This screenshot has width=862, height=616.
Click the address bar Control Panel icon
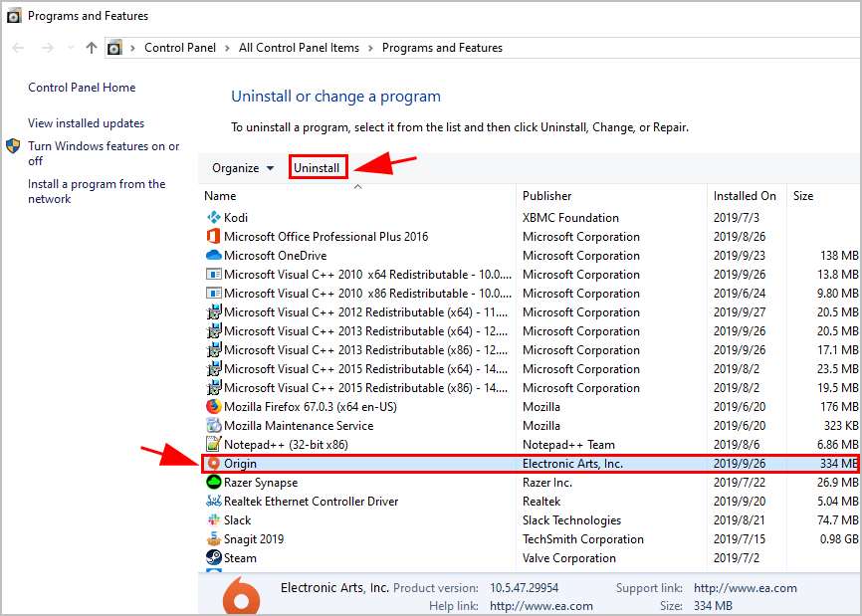point(114,48)
